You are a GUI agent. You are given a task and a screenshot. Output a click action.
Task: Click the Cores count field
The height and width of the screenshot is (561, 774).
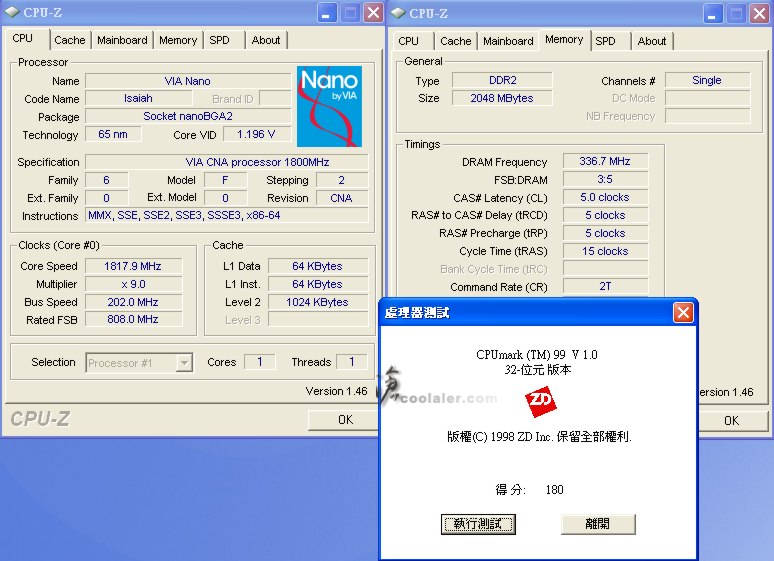260,362
